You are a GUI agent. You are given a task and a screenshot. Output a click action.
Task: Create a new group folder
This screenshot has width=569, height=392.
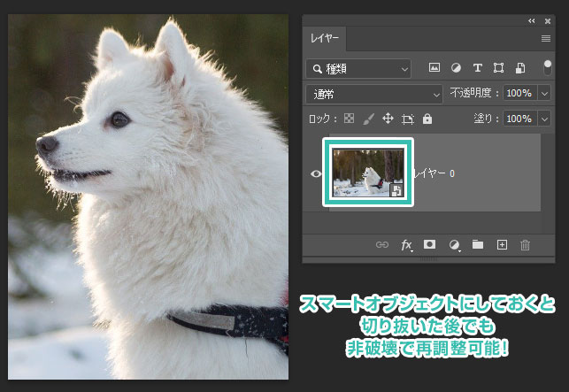[x=478, y=245]
